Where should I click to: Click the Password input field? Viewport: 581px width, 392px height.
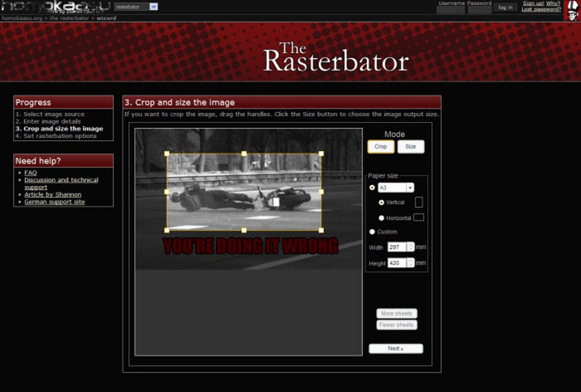coord(480,10)
